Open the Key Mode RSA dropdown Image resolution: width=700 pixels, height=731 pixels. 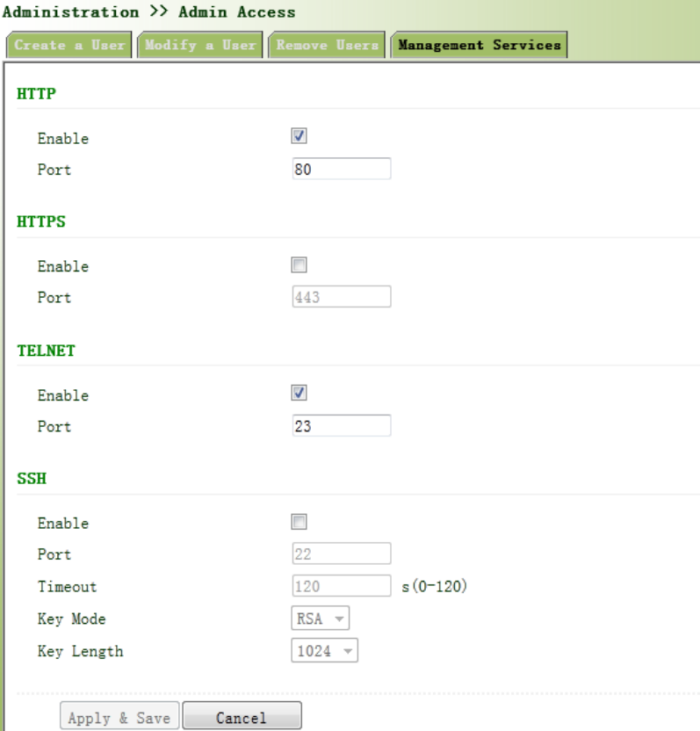point(321,619)
